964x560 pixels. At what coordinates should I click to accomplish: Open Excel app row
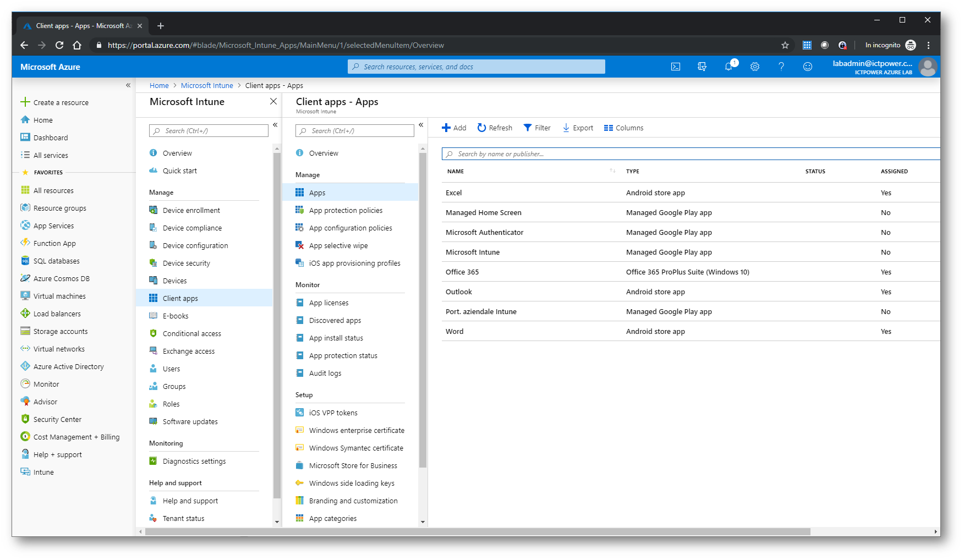pos(691,193)
